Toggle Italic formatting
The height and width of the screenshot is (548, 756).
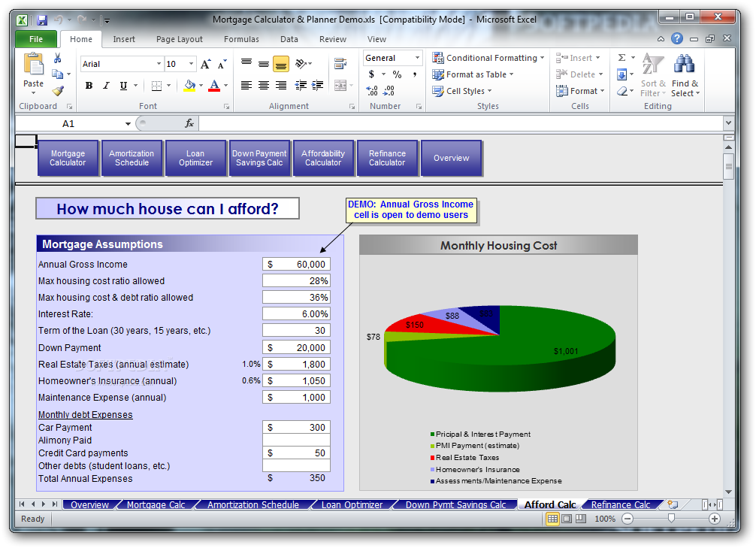point(106,86)
